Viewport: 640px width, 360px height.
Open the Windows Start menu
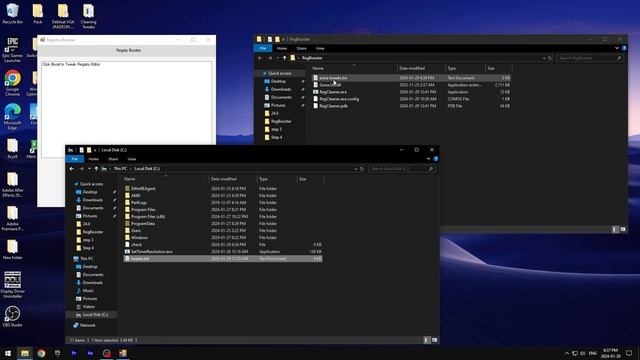pos(8,353)
